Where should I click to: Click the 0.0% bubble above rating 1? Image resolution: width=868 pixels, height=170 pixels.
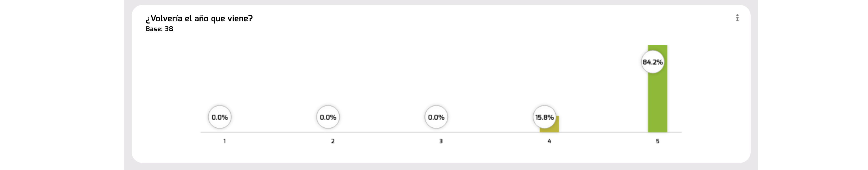tap(220, 117)
